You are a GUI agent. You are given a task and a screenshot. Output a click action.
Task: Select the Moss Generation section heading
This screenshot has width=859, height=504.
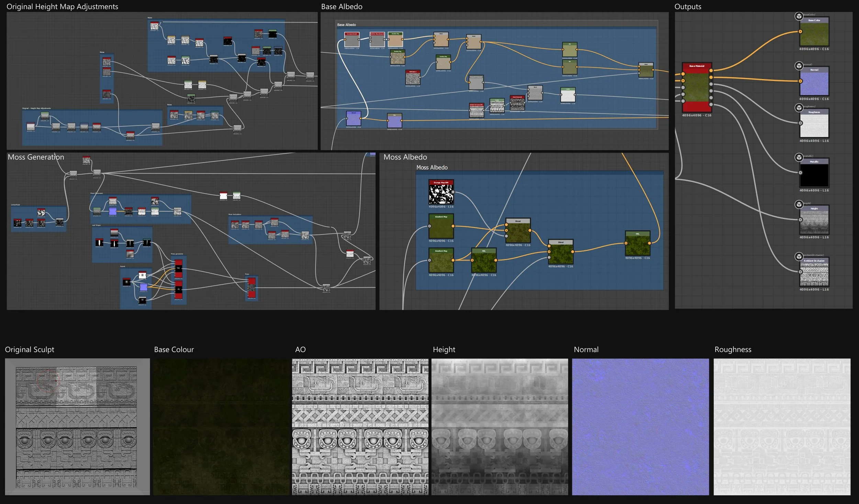pyautogui.click(x=36, y=157)
